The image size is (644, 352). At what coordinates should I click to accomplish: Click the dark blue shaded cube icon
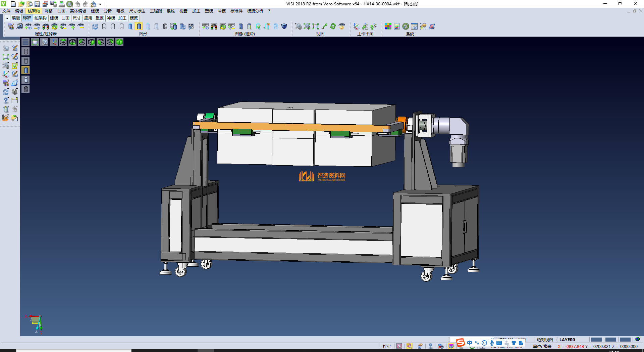(284, 27)
